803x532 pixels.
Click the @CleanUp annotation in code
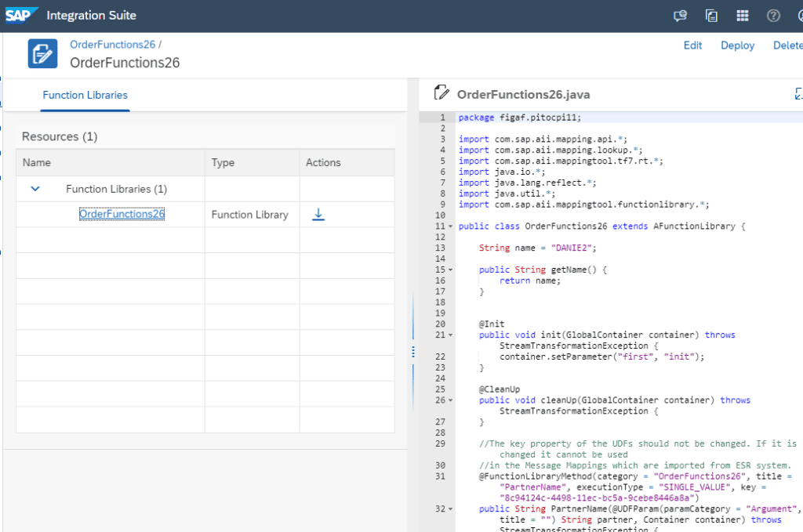(500, 389)
